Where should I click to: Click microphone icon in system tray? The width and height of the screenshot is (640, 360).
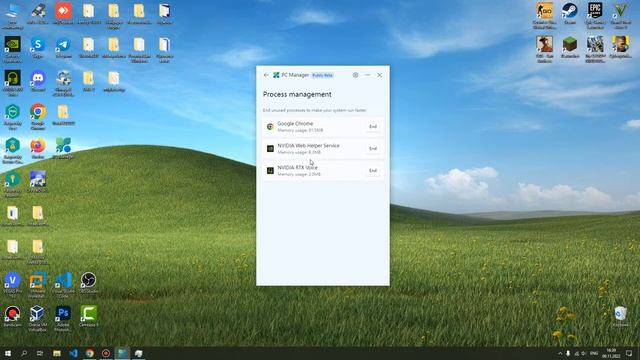(568, 353)
